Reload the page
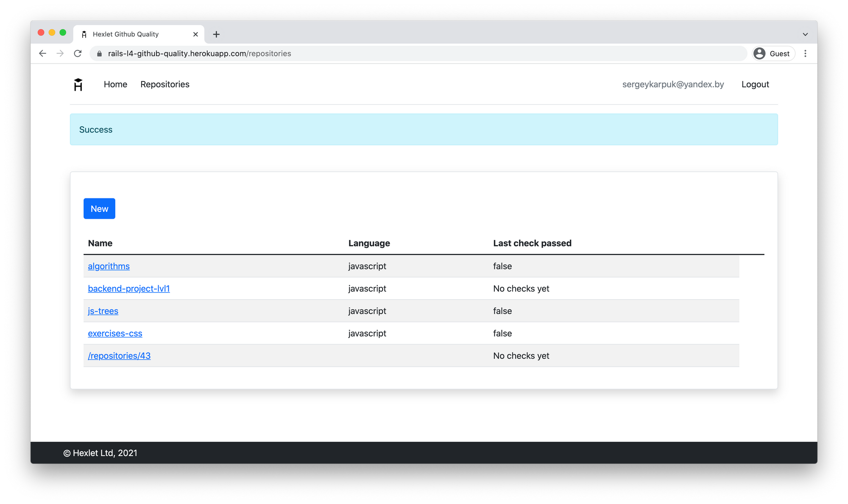The width and height of the screenshot is (848, 504). click(78, 53)
